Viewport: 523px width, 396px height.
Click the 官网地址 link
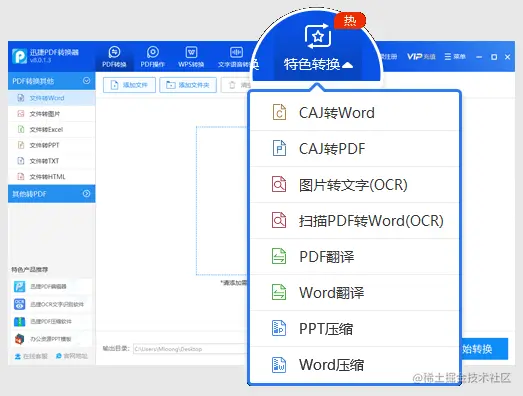pos(72,356)
